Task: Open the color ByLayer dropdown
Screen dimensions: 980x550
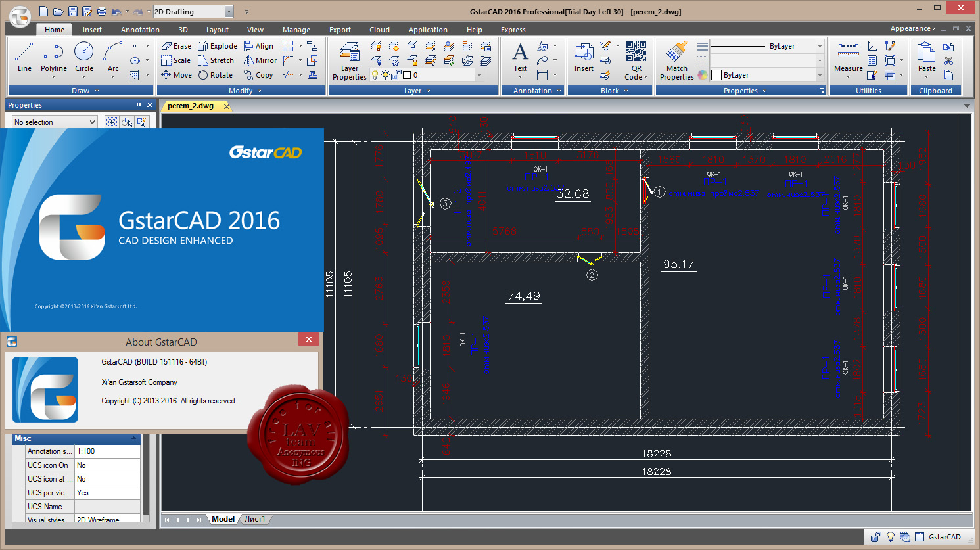Action: pyautogui.click(x=820, y=75)
